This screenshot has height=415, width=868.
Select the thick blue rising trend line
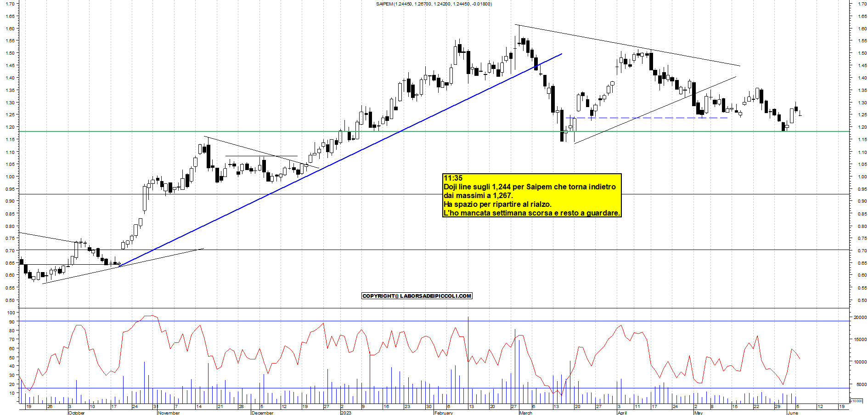[x=340, y=161]
